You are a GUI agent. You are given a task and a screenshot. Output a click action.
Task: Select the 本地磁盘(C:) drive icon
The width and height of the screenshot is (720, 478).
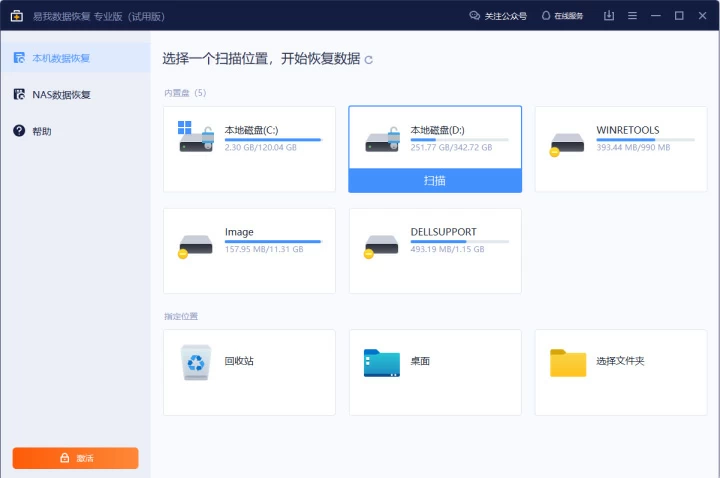click(x=196, y=136)
